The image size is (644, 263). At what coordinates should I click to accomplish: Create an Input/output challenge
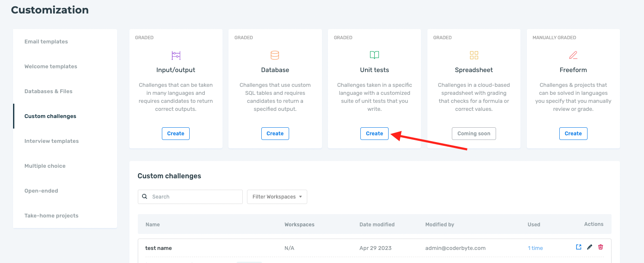coord(176,134)
